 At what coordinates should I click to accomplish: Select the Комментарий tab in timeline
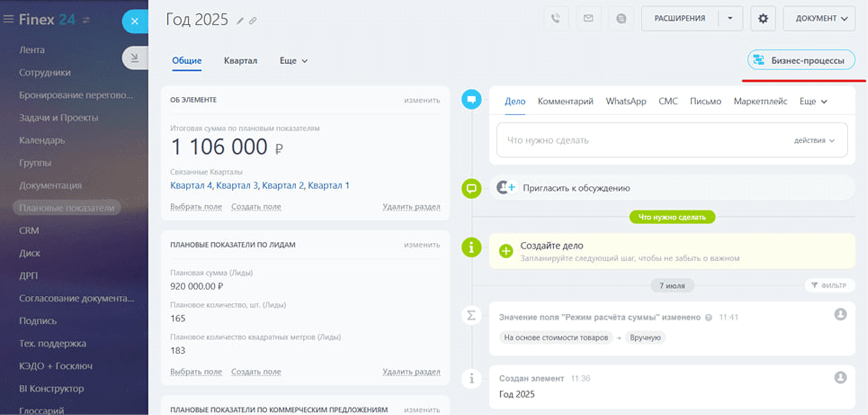pos(565,101)
